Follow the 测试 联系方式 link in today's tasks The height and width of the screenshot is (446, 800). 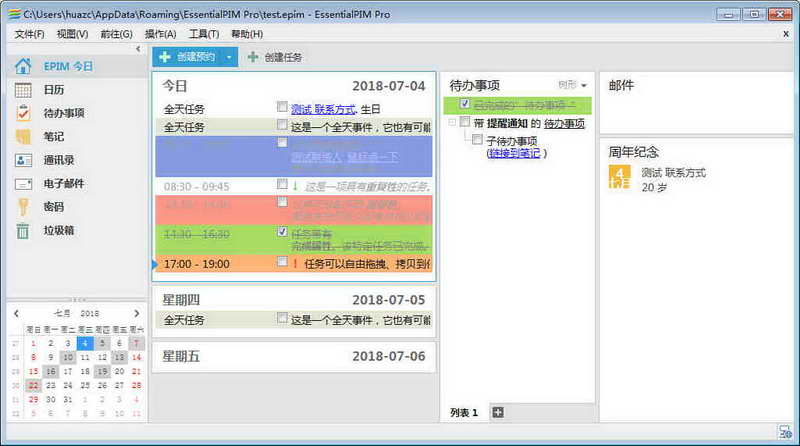pyautogui.click(x=322, y=109)
